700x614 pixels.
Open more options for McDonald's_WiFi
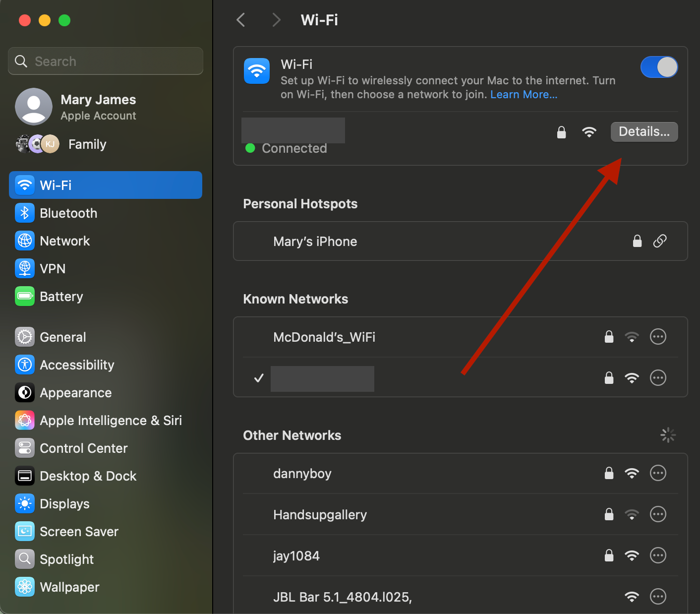pyautogui.click(x=658, y=337)
